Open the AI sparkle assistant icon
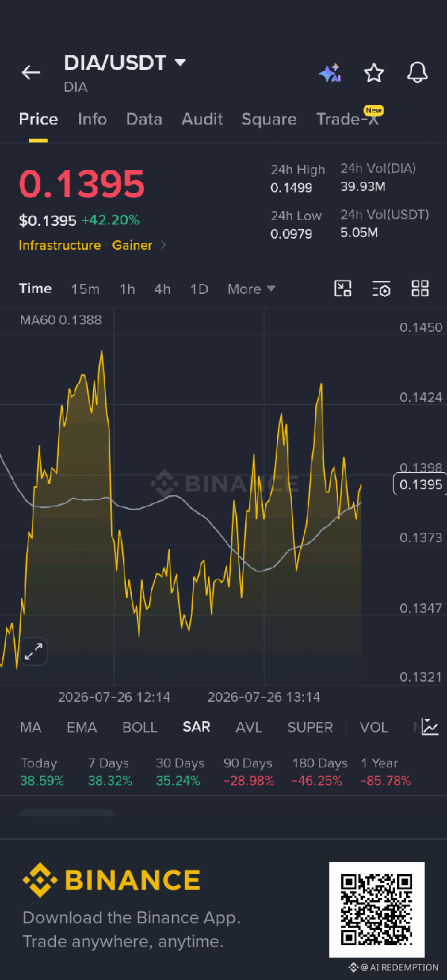 [329, 72]
